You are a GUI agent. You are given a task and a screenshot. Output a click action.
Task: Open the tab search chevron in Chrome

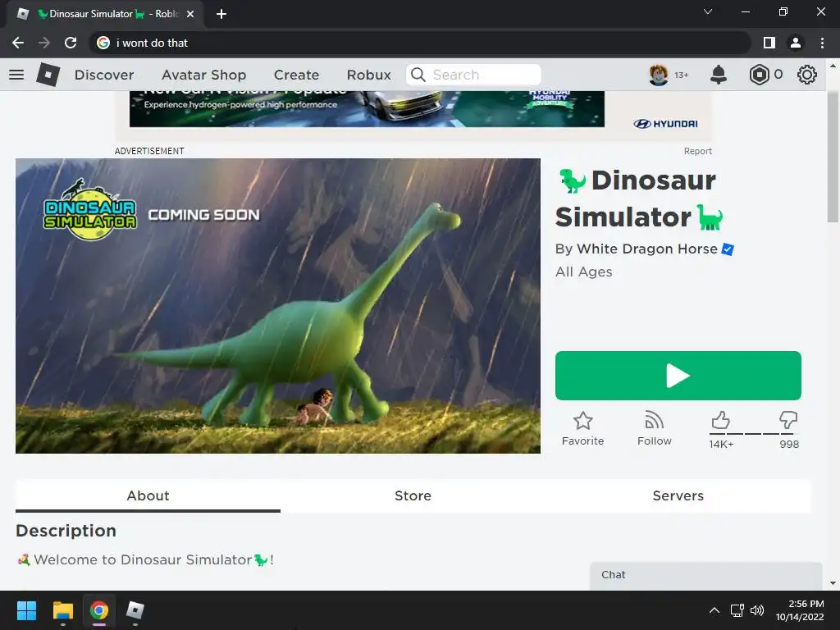pos(708,11)
